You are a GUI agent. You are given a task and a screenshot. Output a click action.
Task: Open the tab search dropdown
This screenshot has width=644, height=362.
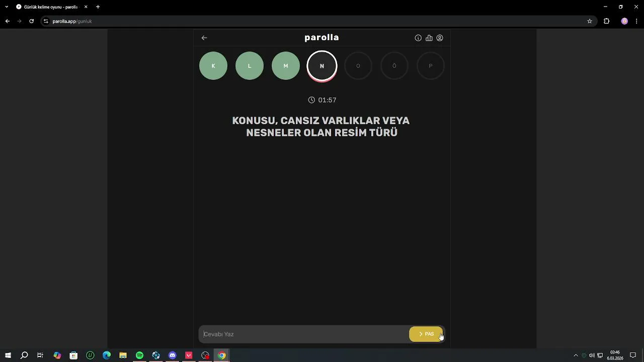tap(7, 7)
